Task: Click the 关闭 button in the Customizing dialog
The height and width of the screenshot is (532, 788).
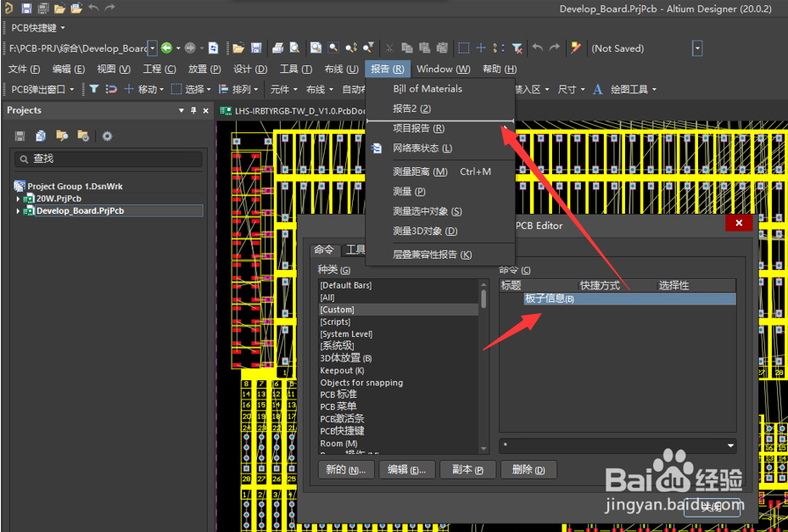Action: (712, 507)
